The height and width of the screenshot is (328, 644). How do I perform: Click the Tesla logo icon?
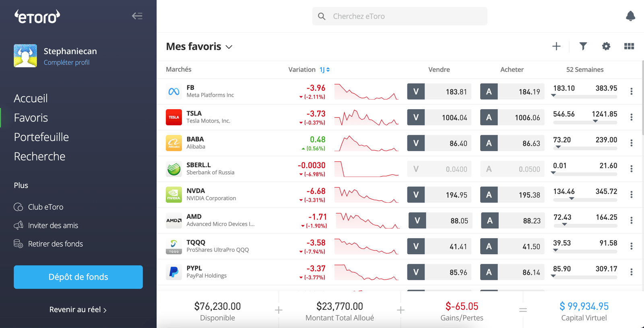click(174, 117)
